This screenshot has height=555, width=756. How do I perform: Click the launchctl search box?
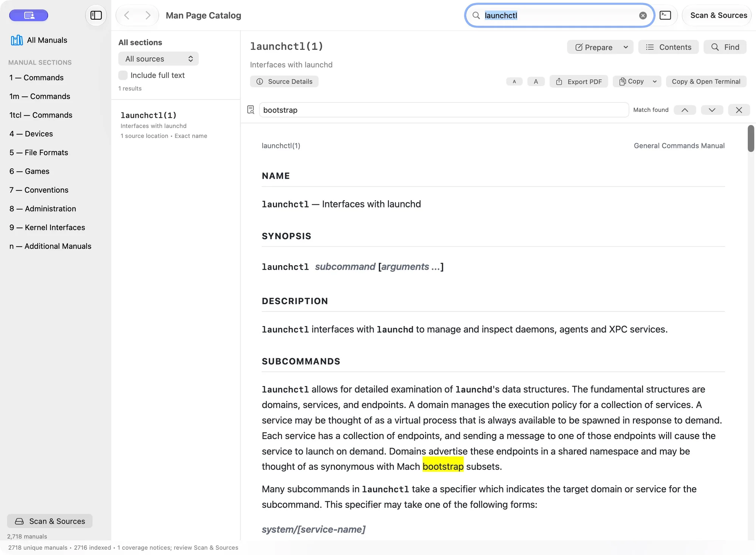[x=559, y=15]
